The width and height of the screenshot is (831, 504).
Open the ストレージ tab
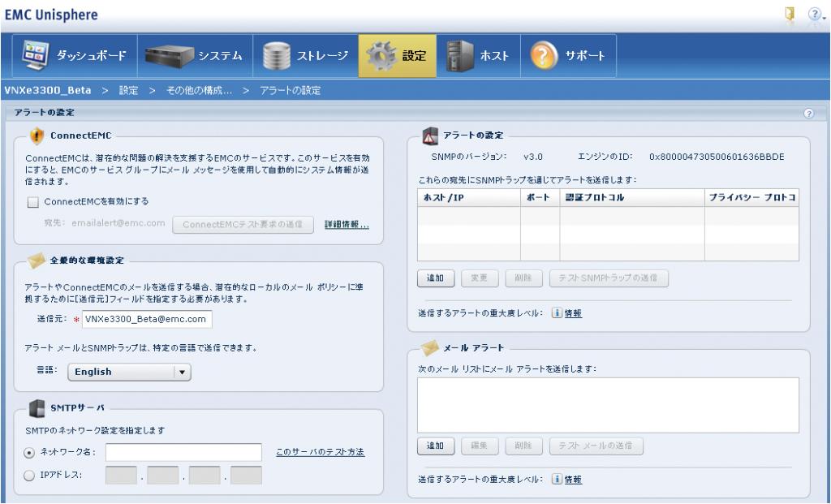(x=306, y=56)
